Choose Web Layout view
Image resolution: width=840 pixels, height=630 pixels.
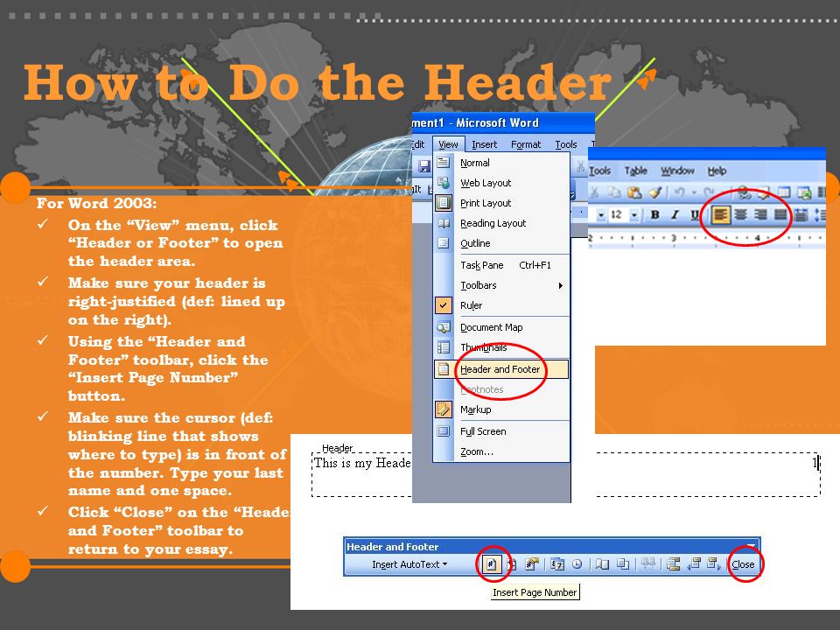click(500, 183)
